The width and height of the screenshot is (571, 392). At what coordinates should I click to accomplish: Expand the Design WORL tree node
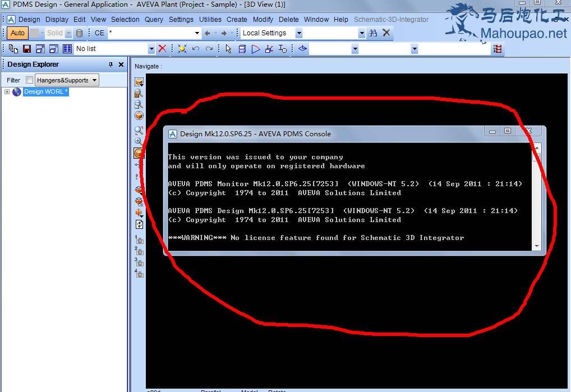tap(7, 92)
